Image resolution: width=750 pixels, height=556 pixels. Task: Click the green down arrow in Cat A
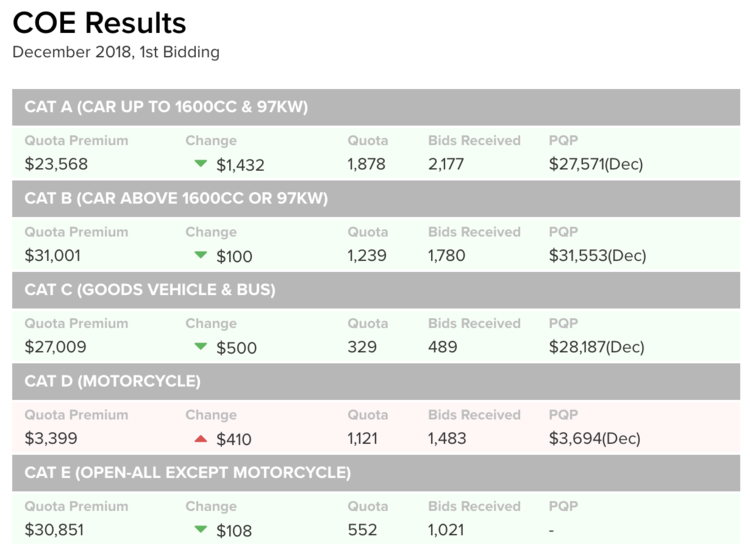click(x=201, y=164)
